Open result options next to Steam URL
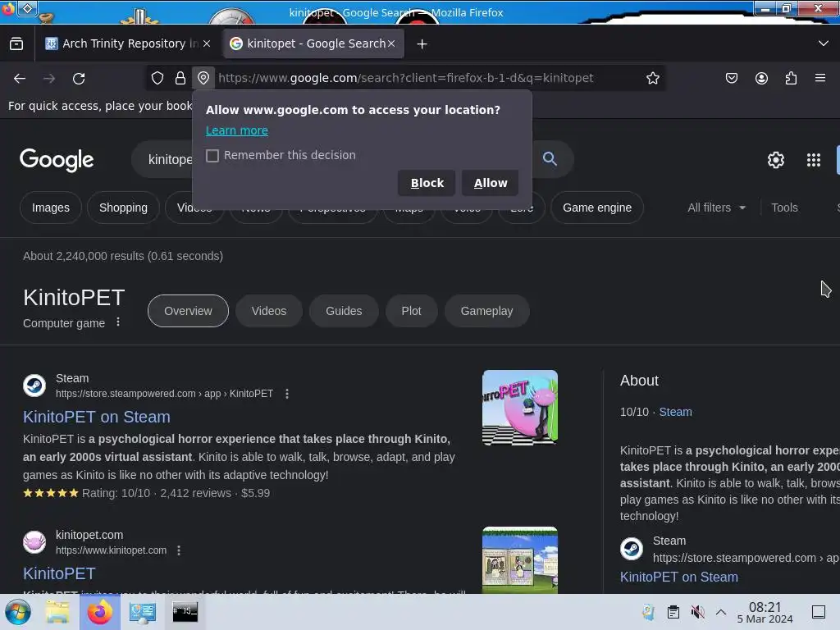 (x=287, y=394)
